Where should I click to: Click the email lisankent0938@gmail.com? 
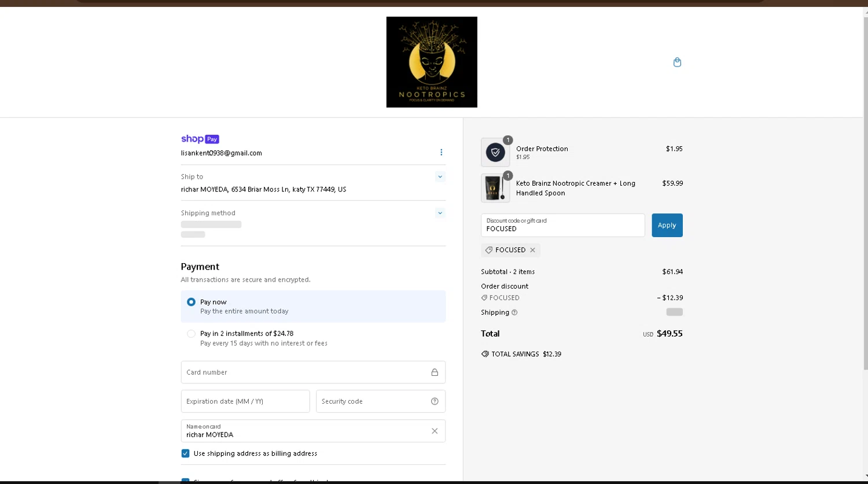[x=222, y=153]
